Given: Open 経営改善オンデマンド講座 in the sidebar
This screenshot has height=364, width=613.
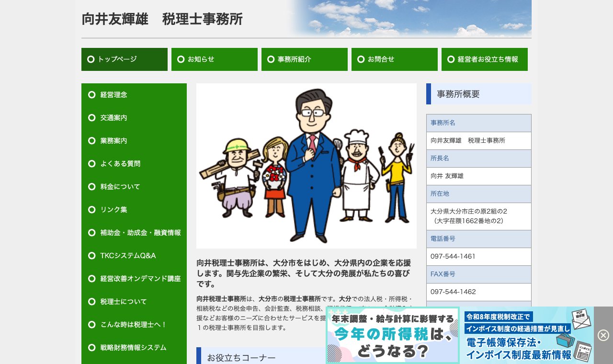Looking at the screenshot, I should pos(134,279).
